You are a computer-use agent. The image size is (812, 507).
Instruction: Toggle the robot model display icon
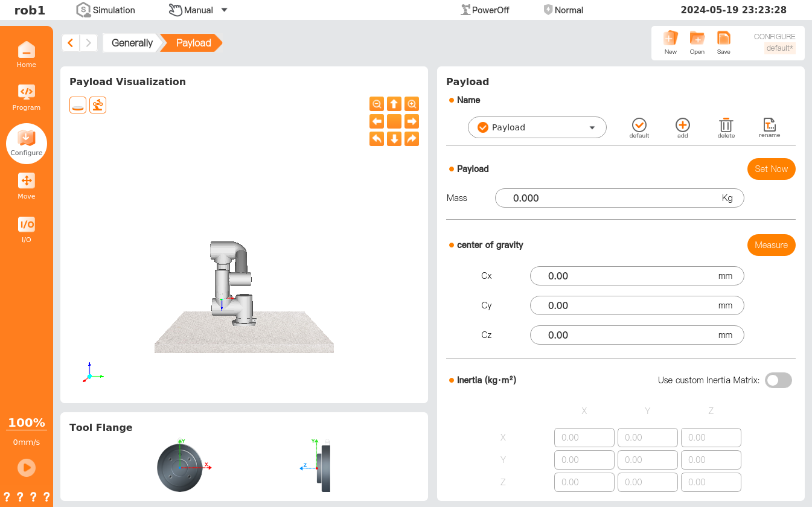[x=98, y=105]
